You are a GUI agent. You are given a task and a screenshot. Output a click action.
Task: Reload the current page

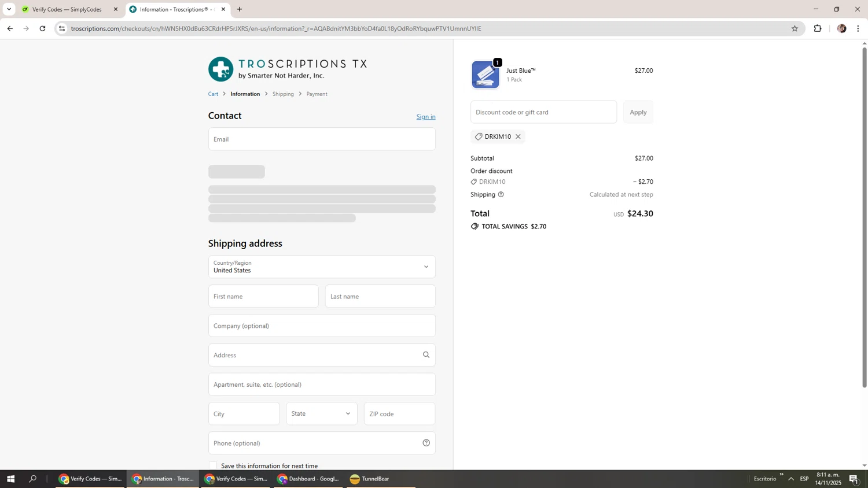click(x=42, y=28)
